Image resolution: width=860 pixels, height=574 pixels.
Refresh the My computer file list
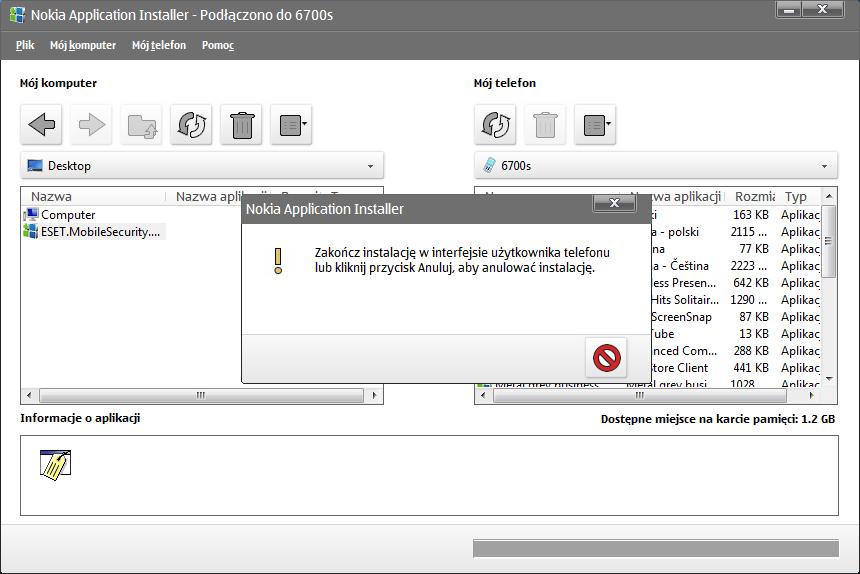191,124
